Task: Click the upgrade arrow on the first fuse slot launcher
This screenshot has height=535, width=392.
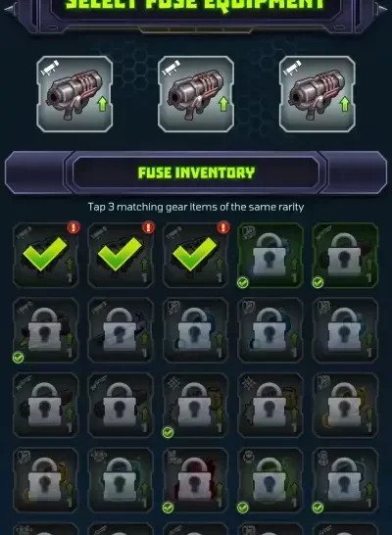Action: (x=102, y=104)
